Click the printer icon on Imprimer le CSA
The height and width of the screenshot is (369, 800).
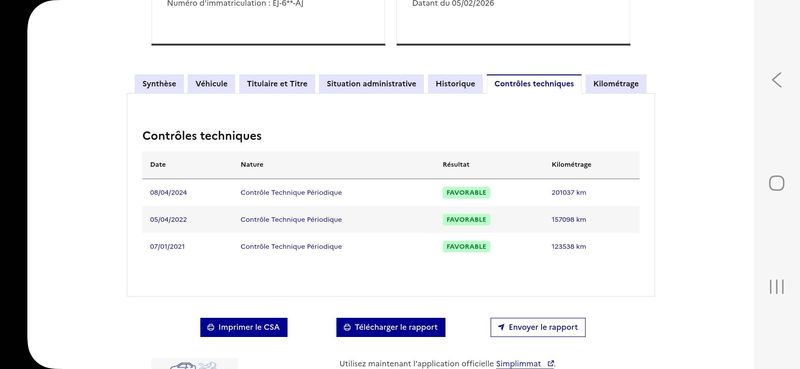(211, 328)
